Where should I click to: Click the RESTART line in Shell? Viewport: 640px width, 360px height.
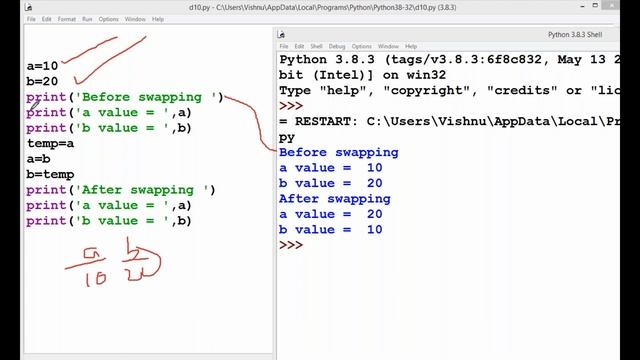click(x=449, y=122)
